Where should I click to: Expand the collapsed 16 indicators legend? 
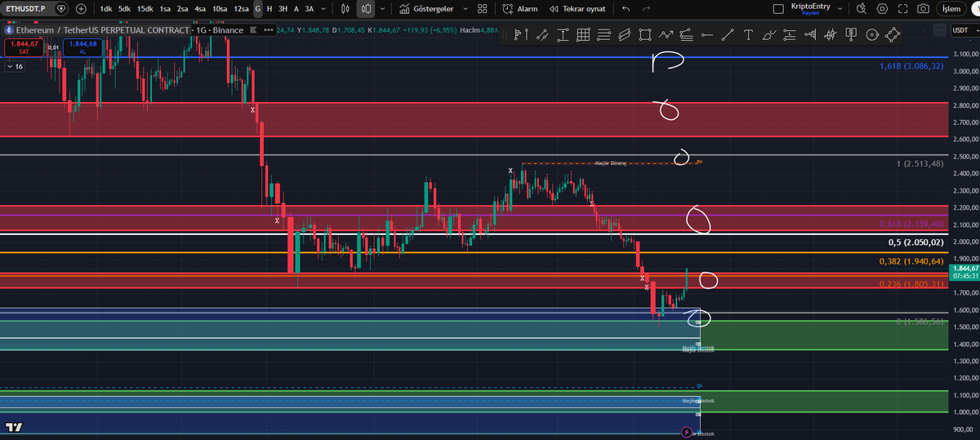point(15,66)
